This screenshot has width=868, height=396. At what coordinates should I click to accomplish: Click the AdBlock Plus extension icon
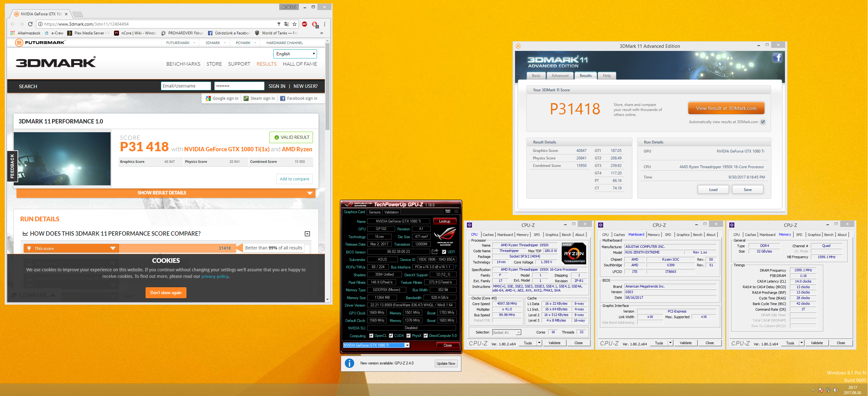[305, 24]
